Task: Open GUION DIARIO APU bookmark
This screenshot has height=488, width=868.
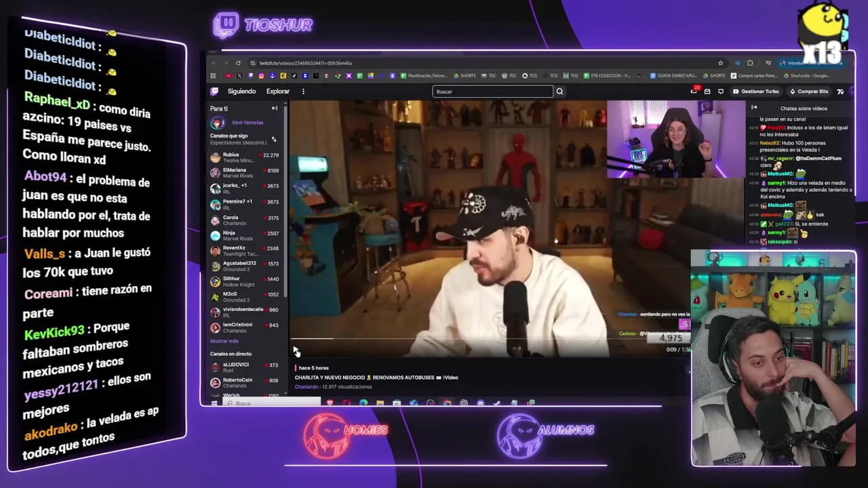Action: click(674, 76)
